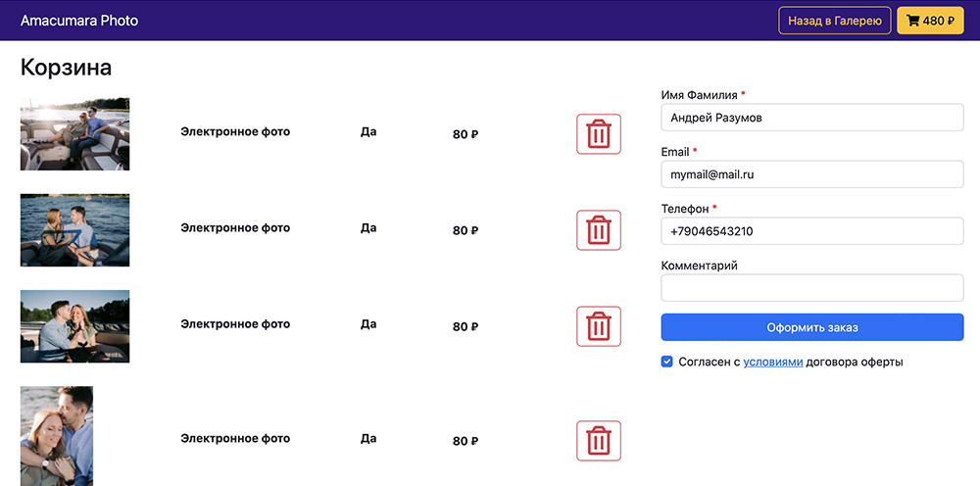This screenshot has height=486, width=980.
Task: Click into the Email input field
Action: [x=811, y=174]
